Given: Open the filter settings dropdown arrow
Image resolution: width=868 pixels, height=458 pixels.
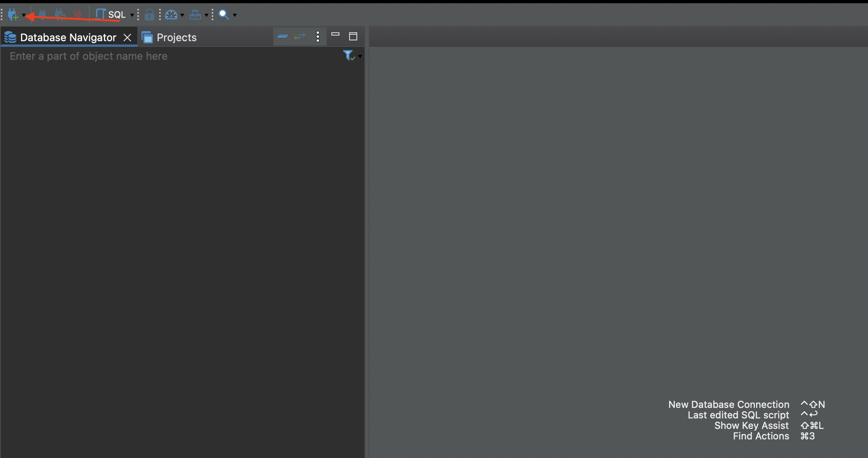Looking at the screenshot, I should point(360,56).
